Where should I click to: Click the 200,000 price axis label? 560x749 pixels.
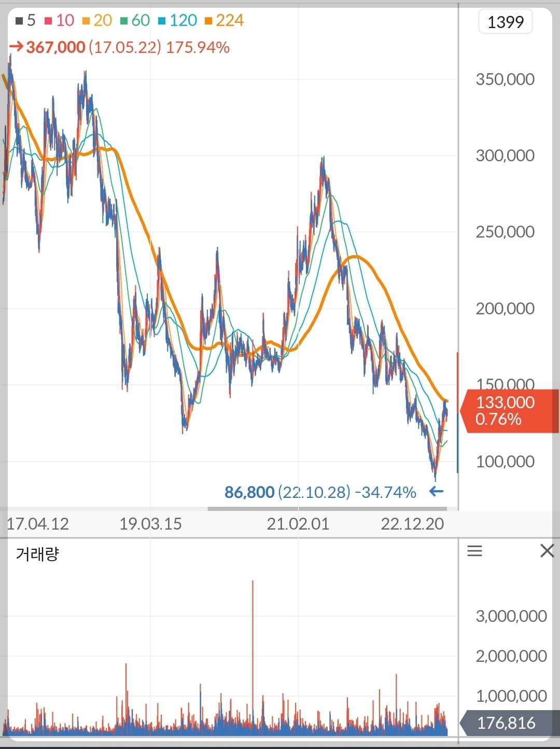pyautogui.click(x=505, y=309)
